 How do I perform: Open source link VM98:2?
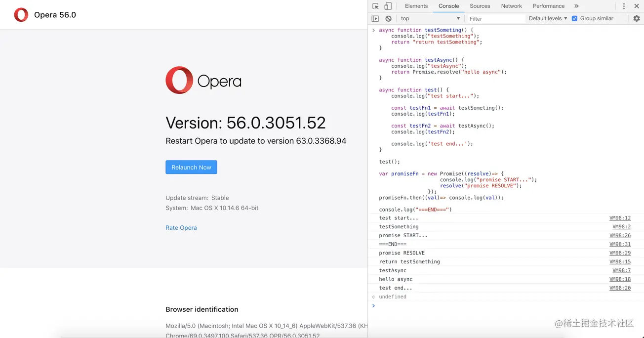(x=621, y=227)
